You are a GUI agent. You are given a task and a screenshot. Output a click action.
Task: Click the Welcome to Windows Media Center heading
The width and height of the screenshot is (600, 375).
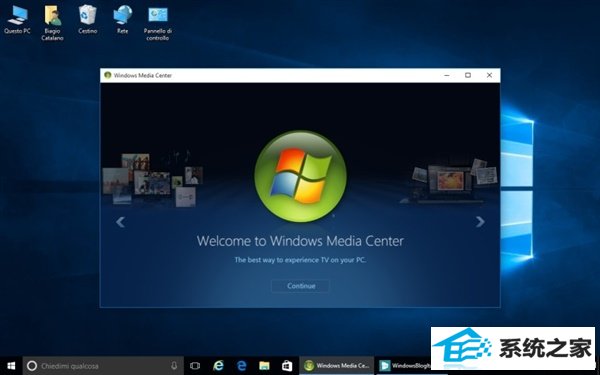(300, 241)
